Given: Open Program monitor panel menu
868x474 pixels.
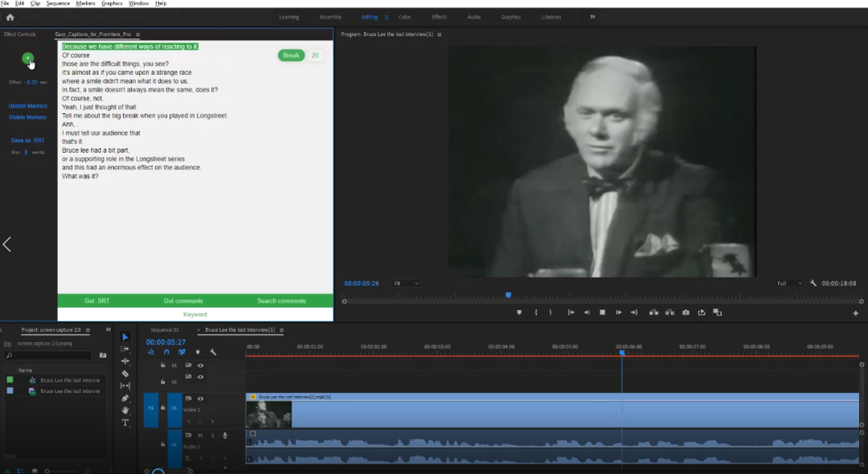Looking at the screenshot, I should (x=440, y=35).
